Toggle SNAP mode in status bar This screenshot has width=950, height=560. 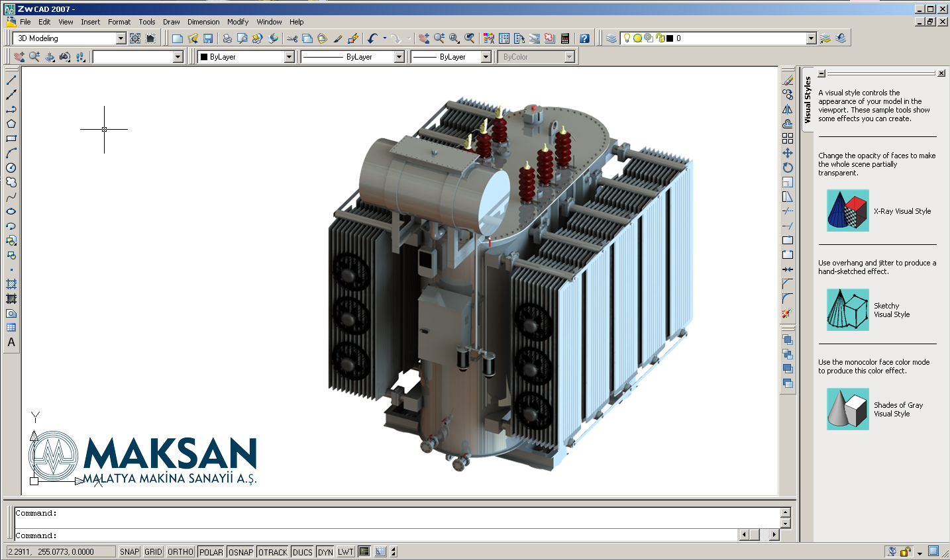(129, 552)
